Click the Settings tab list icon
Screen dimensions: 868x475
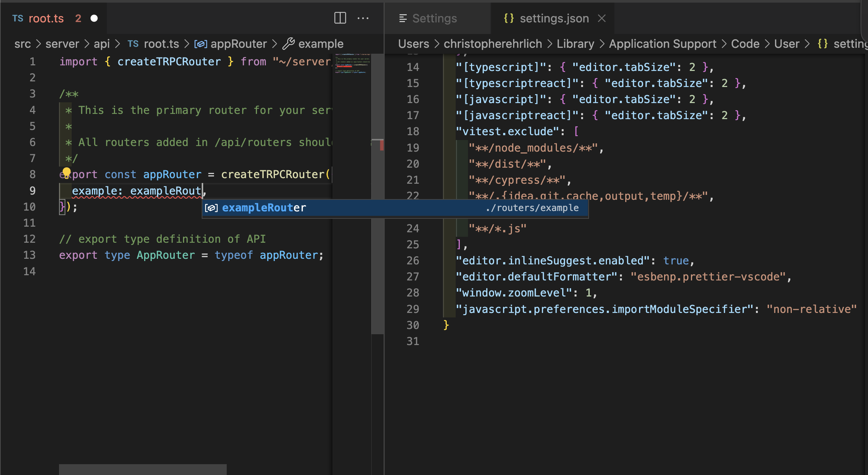click(403, 18)
